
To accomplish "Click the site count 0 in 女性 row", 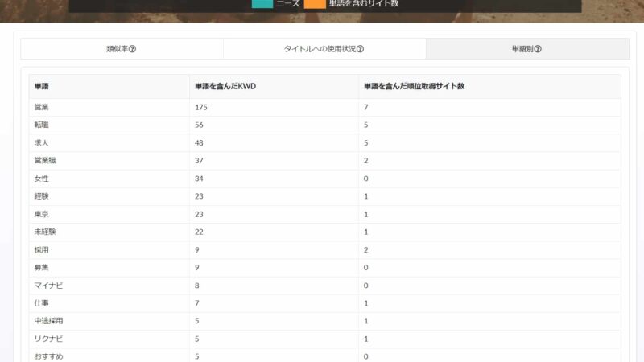I will [x=366, y=179].
